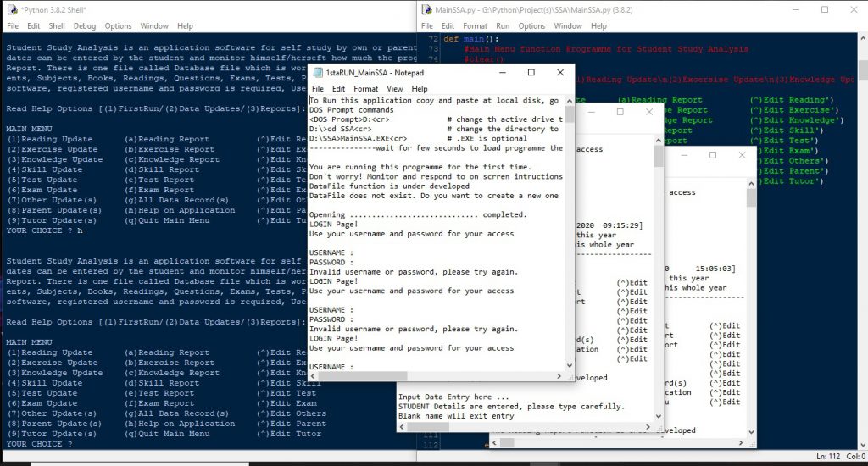Screen dimensions: 868x466
Task: Click the right arrow of the 1staRUN_MainSSA Notepad horizontal scrollbar
Action: pyautogui.click(x=559, y=374)
